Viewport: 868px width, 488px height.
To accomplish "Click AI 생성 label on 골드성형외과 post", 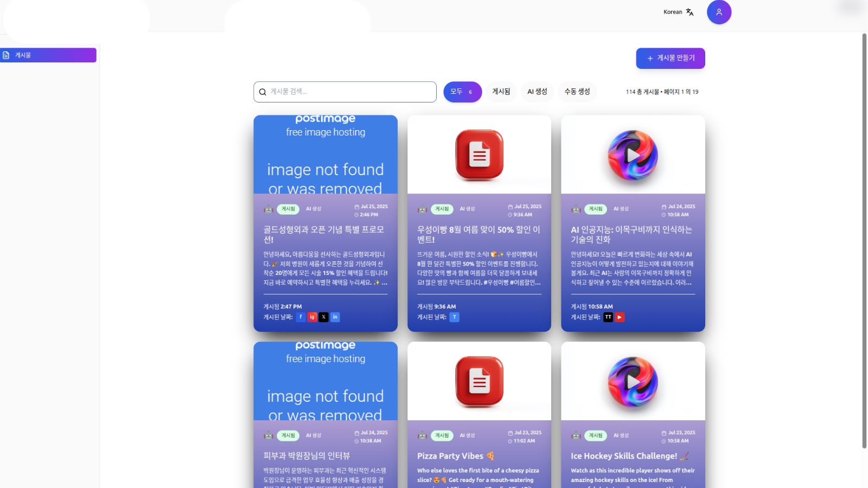I will pyautogui.click(x=314, y=209).
